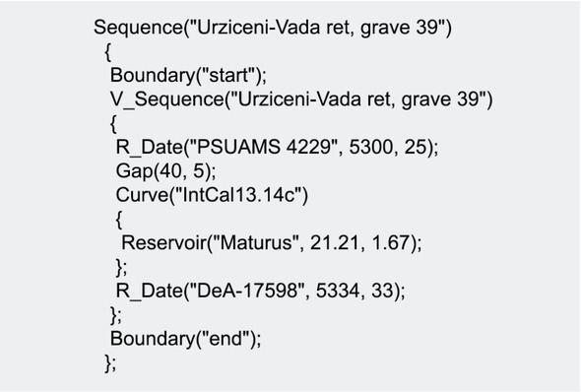Click the R_Date "DeA-17598" line
This screenshot has width=581, height=392.
[x=261, y=291]
